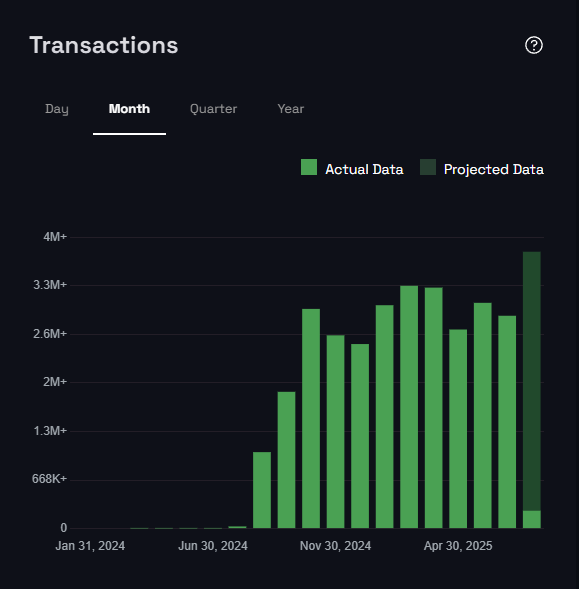
Task: Toggle the Projected Data legend swatch
Action: 428,167
